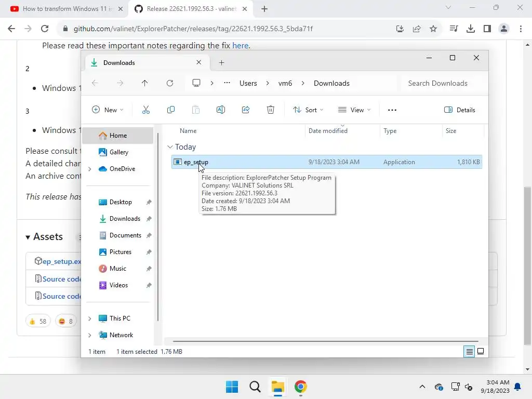Open Chrome three-dot menu
This screenshot has height=399, width=532.
[521, 29]
